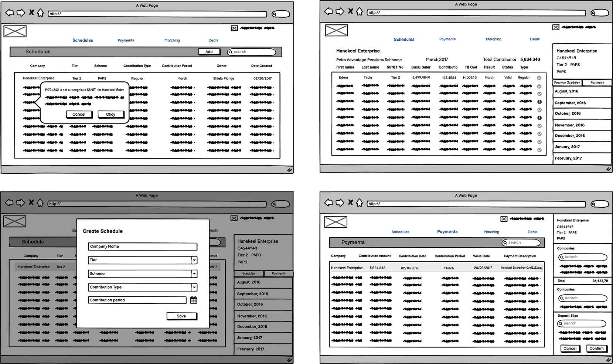
Task: Click browser search magnifier in Schedules list window
Action: 275,14
